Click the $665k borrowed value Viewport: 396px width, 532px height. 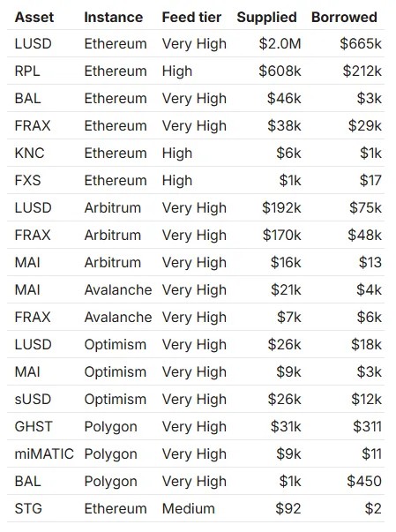[x=361, y=44]
